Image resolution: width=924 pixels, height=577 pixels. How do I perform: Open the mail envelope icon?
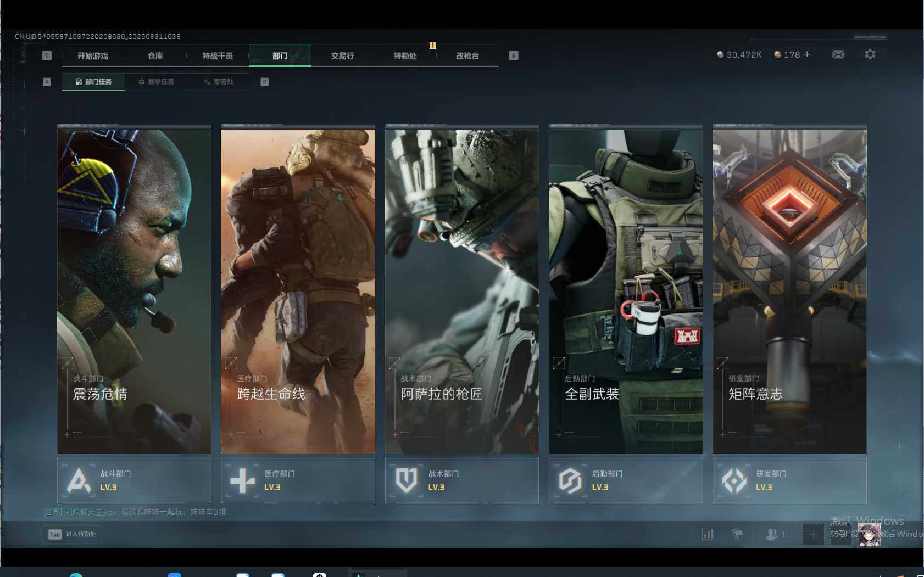pyautogui.click(x=838, y=54)
